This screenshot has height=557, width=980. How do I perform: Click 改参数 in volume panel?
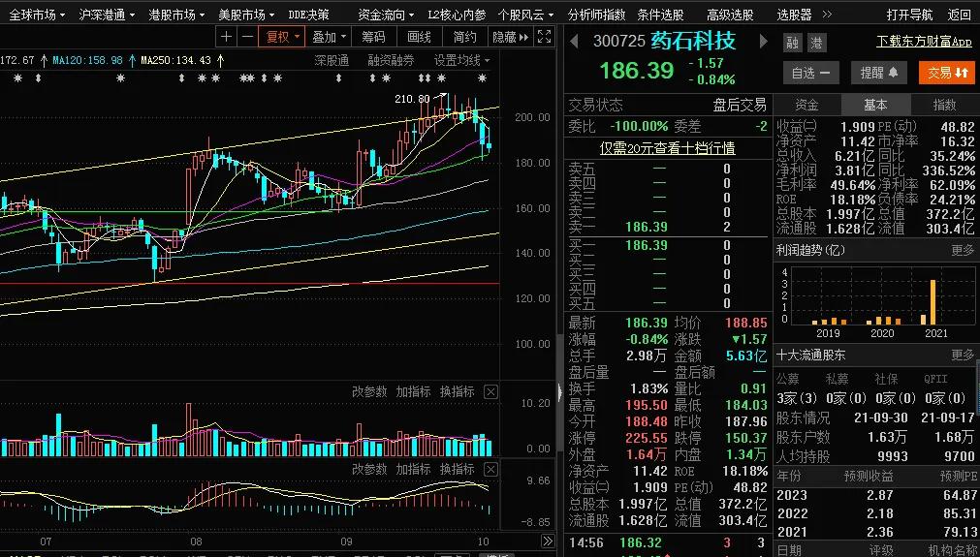[369, 392]
